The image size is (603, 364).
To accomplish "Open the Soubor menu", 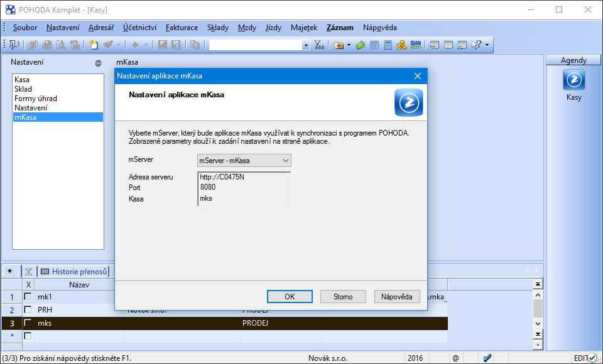I will pos(25,28).
